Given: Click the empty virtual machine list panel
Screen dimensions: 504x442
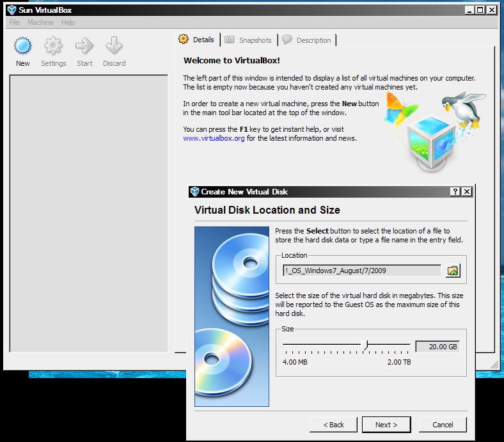Looking at the screenshot, I should coord(89,214).
